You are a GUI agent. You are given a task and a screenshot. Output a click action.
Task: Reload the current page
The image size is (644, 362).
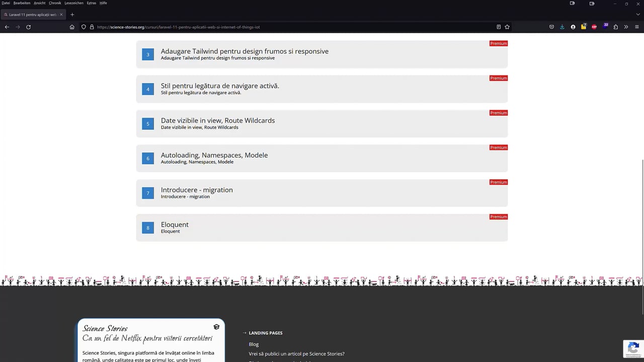[28, 27]
